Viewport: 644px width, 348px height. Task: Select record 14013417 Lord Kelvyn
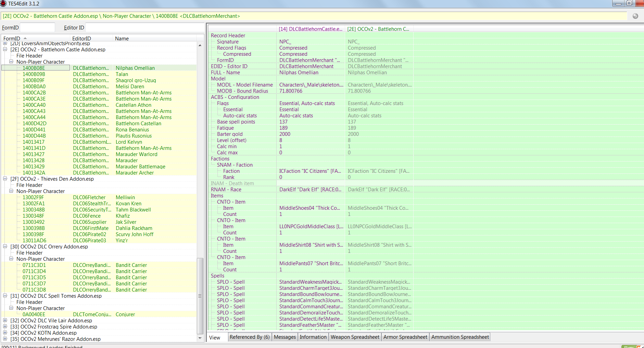99,142
